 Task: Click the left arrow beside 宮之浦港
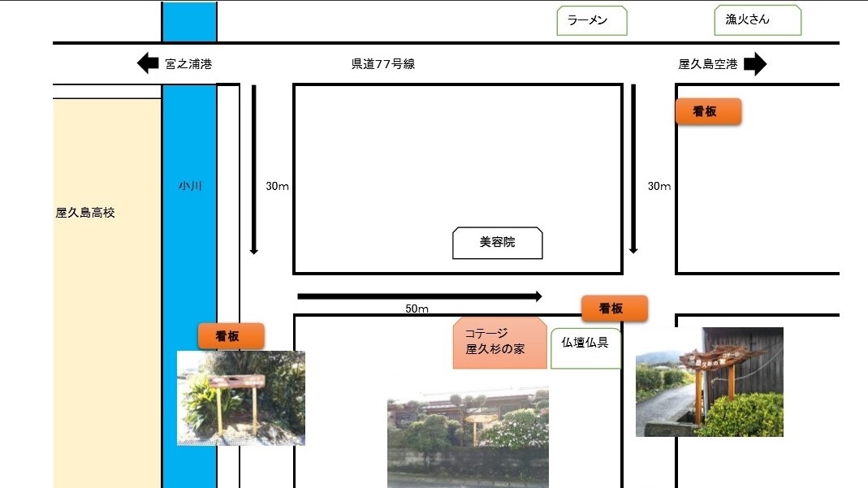pos(148,63)
